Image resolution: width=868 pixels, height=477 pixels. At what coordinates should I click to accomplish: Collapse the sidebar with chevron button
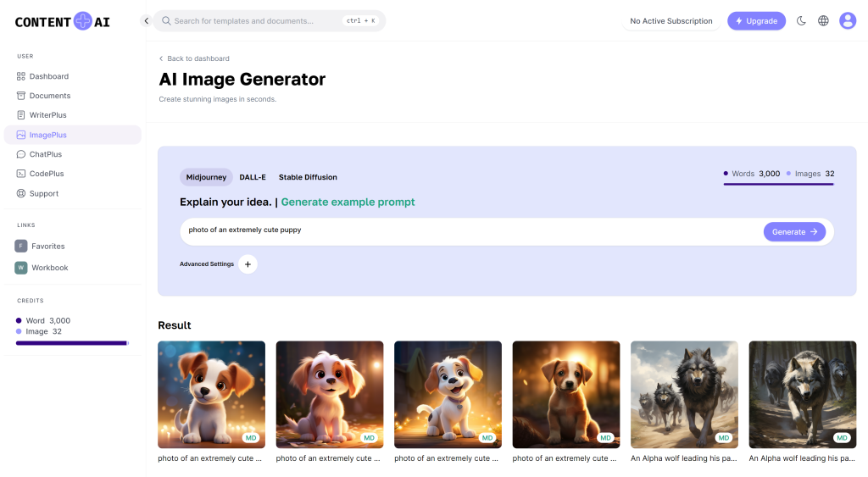click(x=146, y=21)
